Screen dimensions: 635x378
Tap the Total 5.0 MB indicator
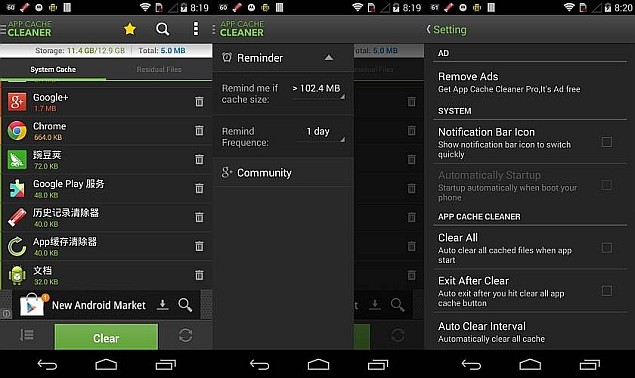(x=162, y=51)
